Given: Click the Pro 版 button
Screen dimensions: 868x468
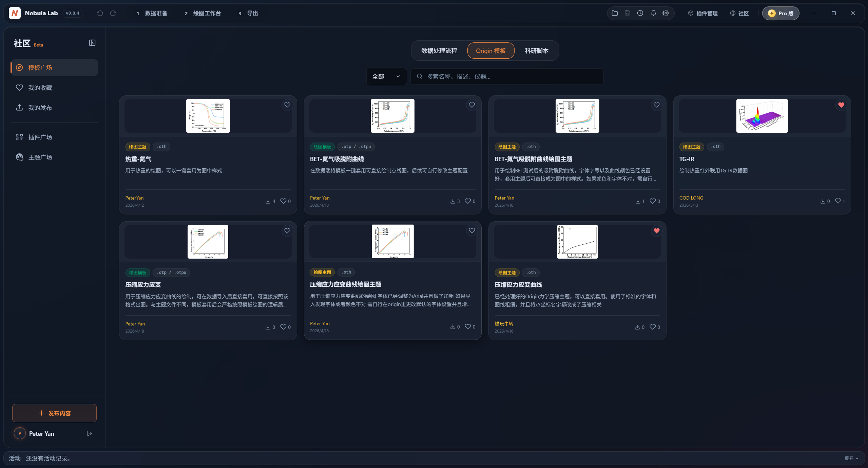Looking at the screenshot, I should [x=780, y=13].
